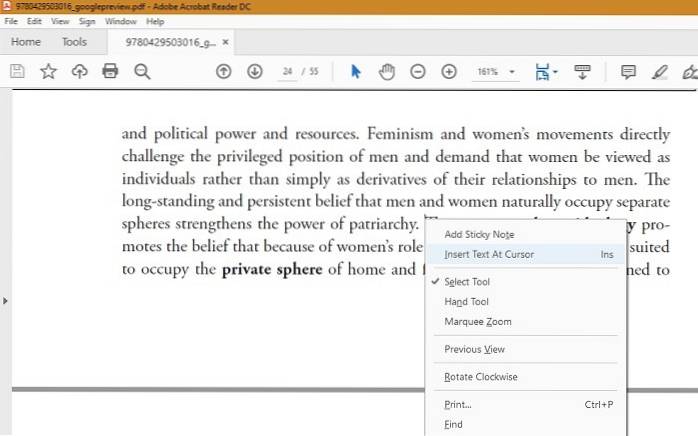Viewport: 698px width, 436px height.
Task: Print the document using the printer icon
Action: point(110,71)
